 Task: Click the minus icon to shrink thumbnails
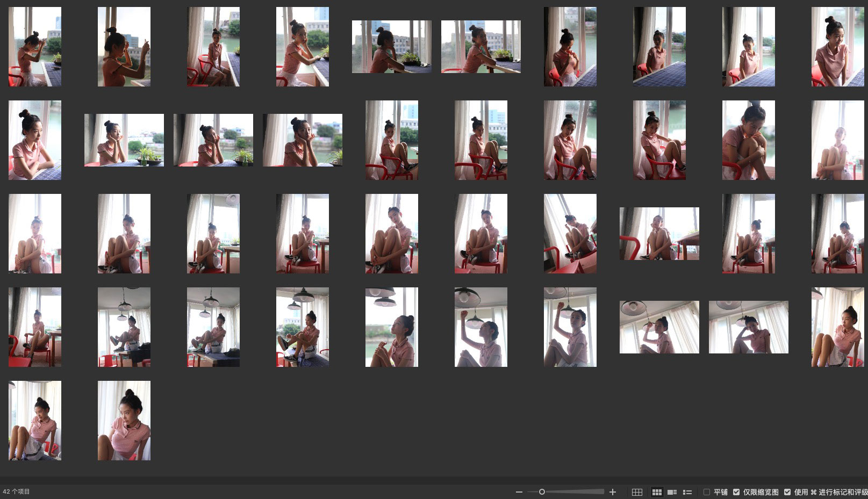[519, 492]
